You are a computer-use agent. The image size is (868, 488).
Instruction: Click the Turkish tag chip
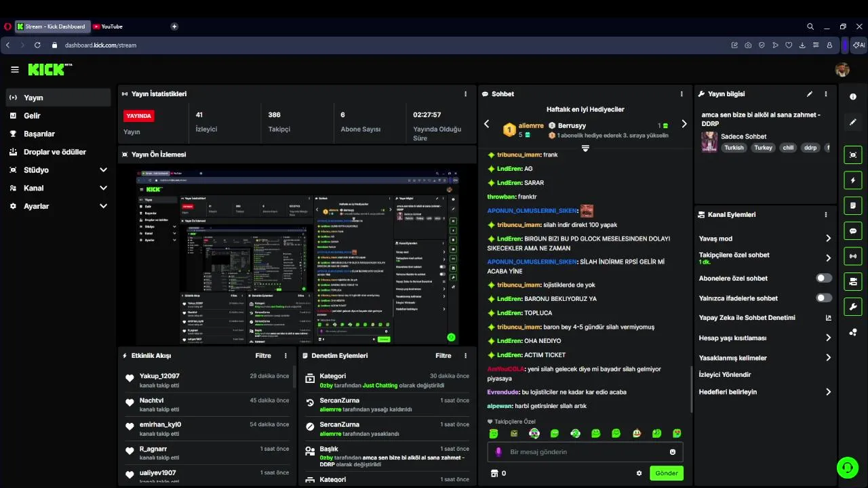[x=734, y=148]
